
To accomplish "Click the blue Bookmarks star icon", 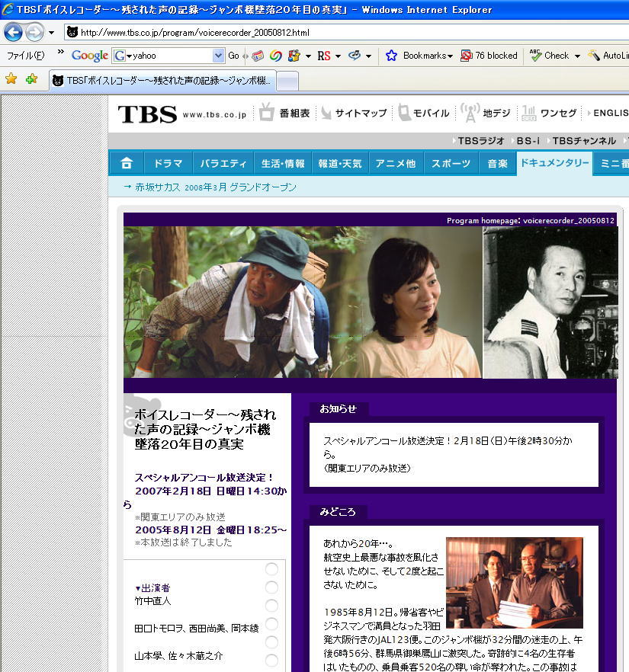I will pos(391,56).
